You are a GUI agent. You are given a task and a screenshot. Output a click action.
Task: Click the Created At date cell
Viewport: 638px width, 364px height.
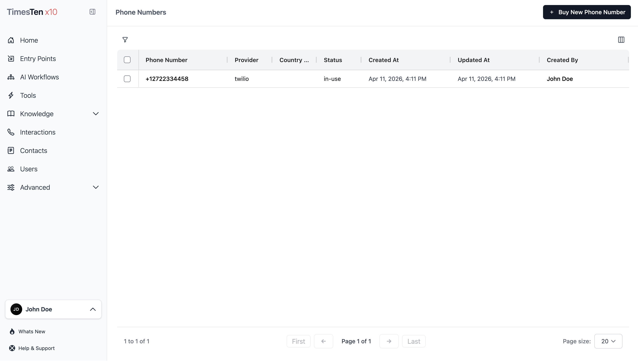coord(397,79)
